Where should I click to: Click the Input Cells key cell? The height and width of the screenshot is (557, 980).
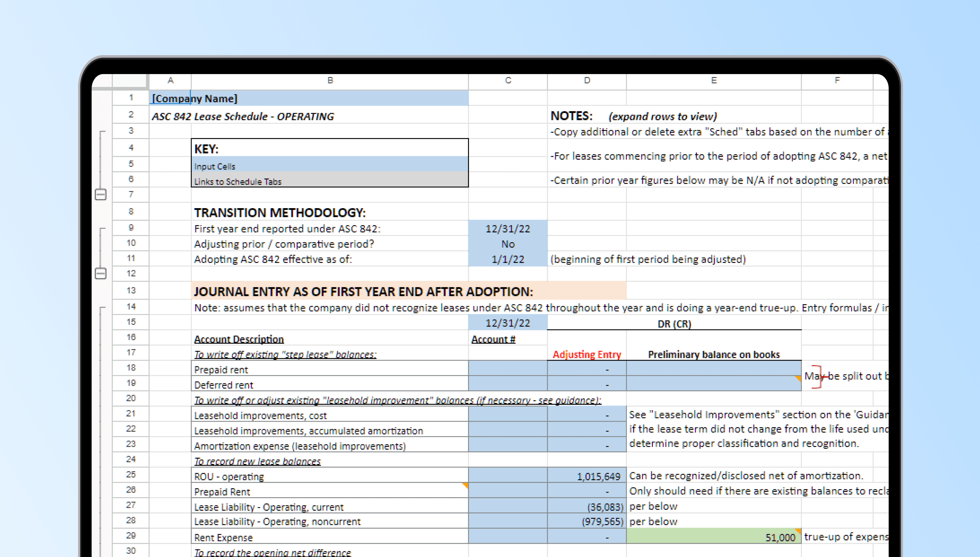(x=330, y=165)
